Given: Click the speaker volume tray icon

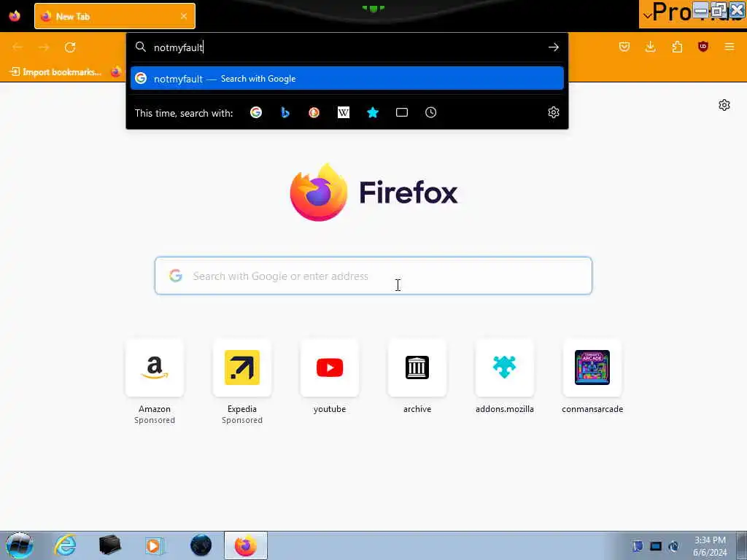Looking at the screenshot, I should pyautogui.click(x=673, y=546).
